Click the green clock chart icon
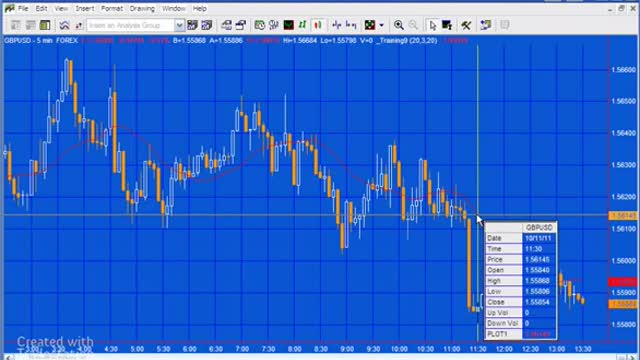 260,25
